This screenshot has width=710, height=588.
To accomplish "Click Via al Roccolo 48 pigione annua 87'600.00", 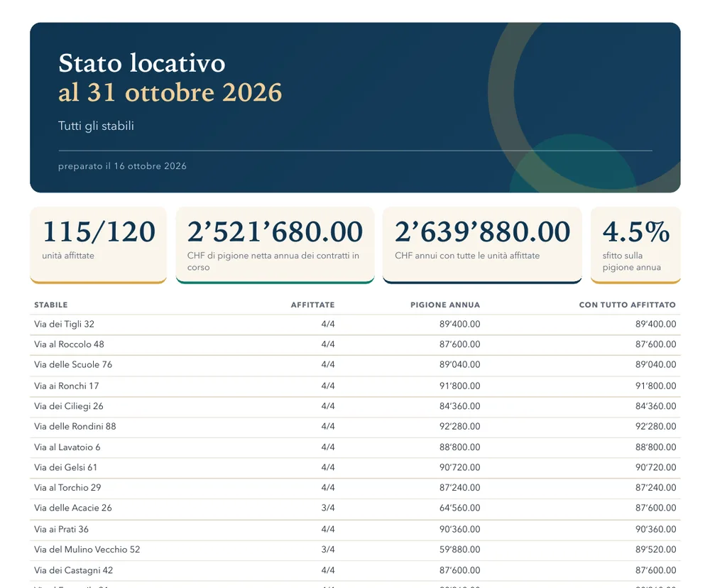I will (x=459, y=344).
